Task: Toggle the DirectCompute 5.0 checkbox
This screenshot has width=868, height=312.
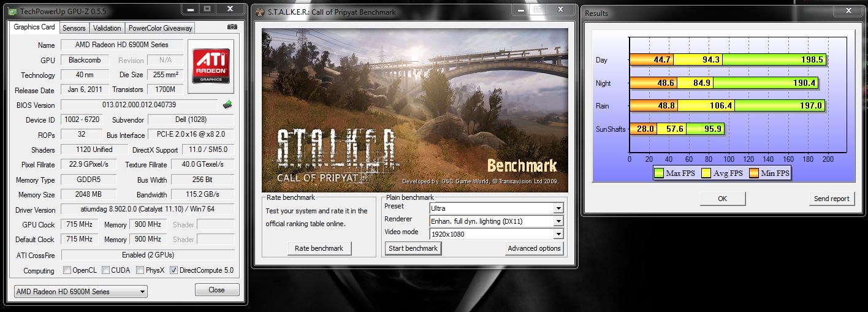Action: 173,270
